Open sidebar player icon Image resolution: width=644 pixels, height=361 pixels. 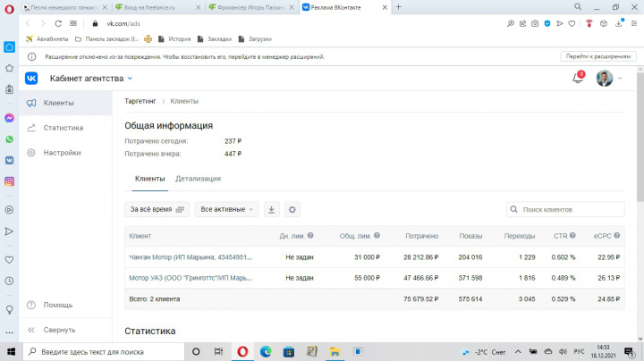[x=9, y=210]
